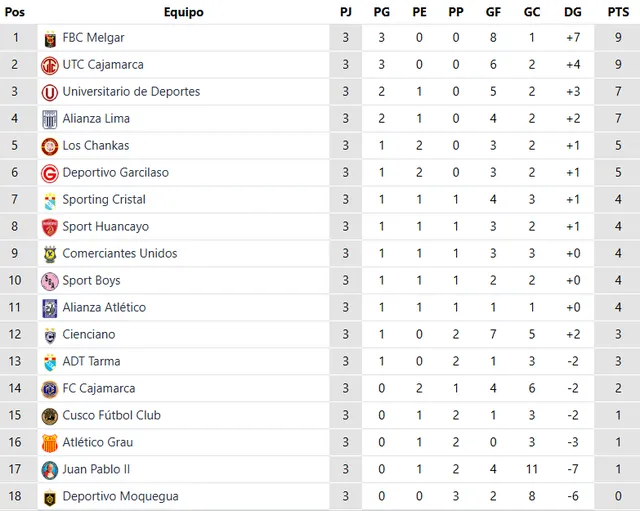This screenshot has width=640, height=511.
Task: Click the DG column header
Action: tap(572, 12)
